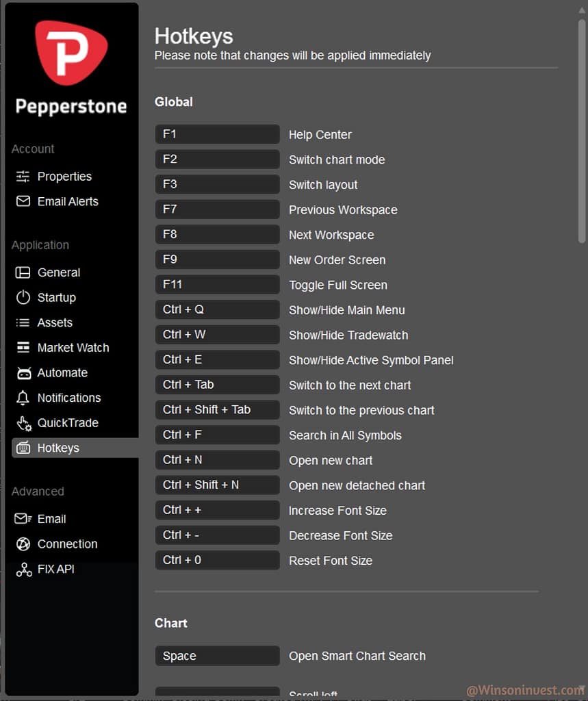This screenshot has height=701, width=588.
Task: Click the Connection globe icon
Action: pos(23,544)
